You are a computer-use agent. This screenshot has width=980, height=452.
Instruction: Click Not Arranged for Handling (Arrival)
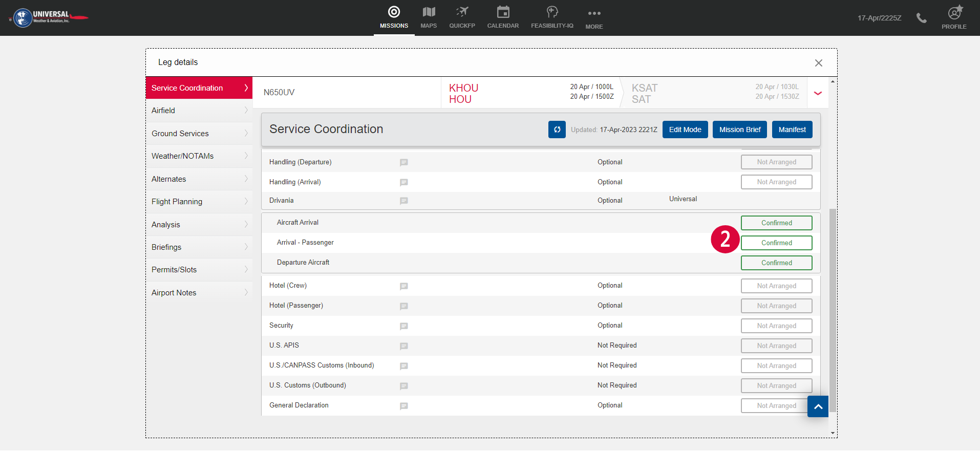776,182
